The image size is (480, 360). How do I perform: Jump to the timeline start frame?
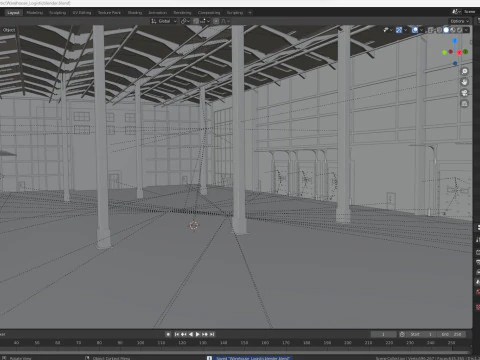(x=177, y=334)
